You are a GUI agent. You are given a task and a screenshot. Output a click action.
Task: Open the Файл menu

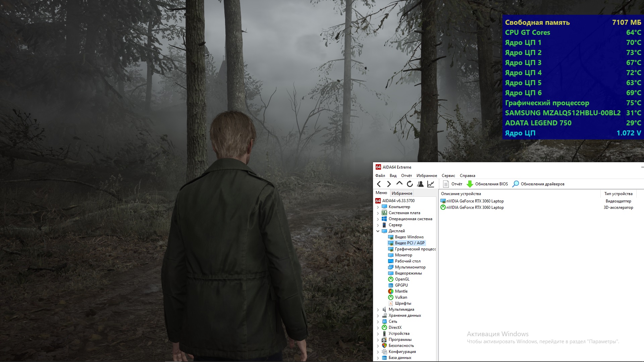(x=380, y=176)
